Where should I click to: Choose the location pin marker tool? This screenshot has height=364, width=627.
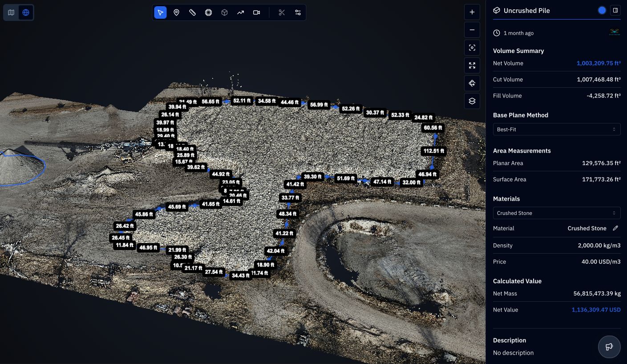click(176, 12)
